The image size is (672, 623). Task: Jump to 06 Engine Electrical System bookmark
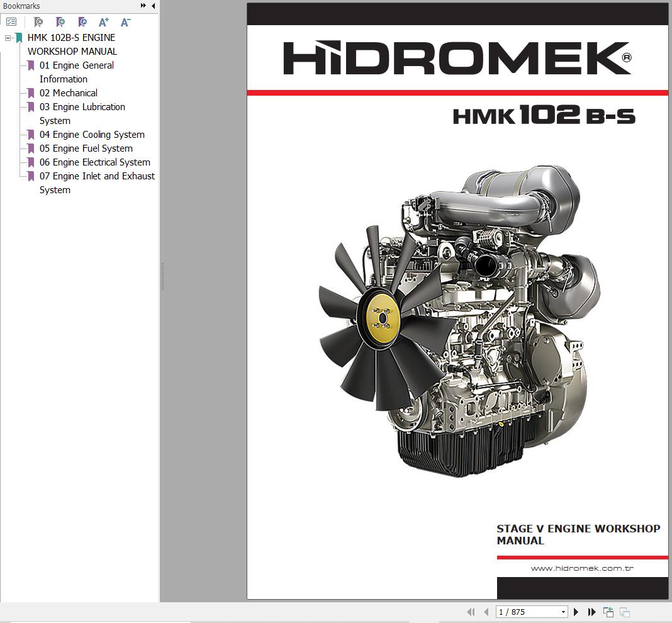[x=95, y=162]
